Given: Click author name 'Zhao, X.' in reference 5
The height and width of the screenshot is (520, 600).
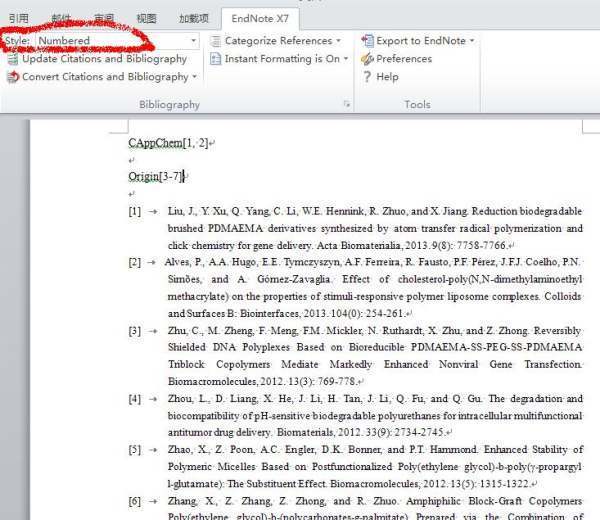Looking at the screenshot, I should [188, 450].
